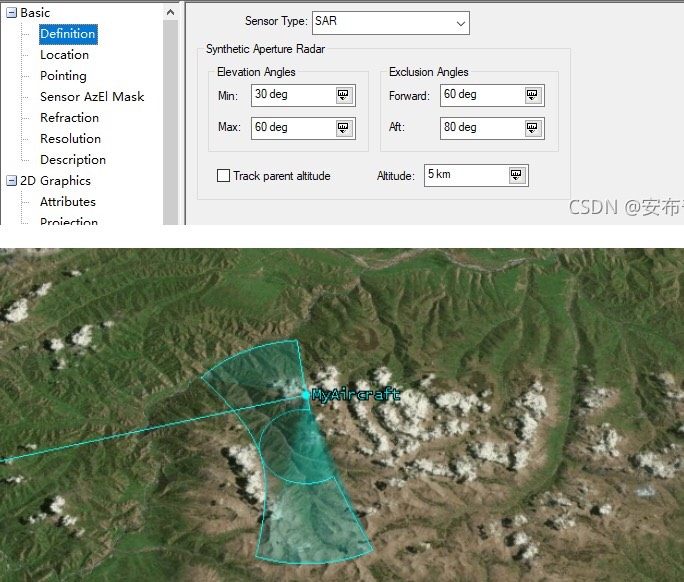This screenshot has width=684, height=582.
Task: Select the MyAircraft label on the map
Action: click(x=356, y=395)
